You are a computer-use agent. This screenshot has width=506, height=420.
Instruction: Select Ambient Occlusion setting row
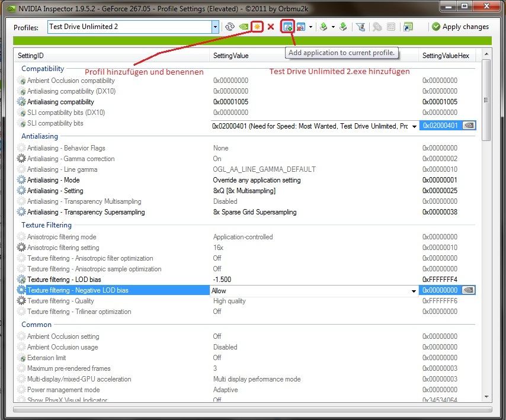coord(247,336)
